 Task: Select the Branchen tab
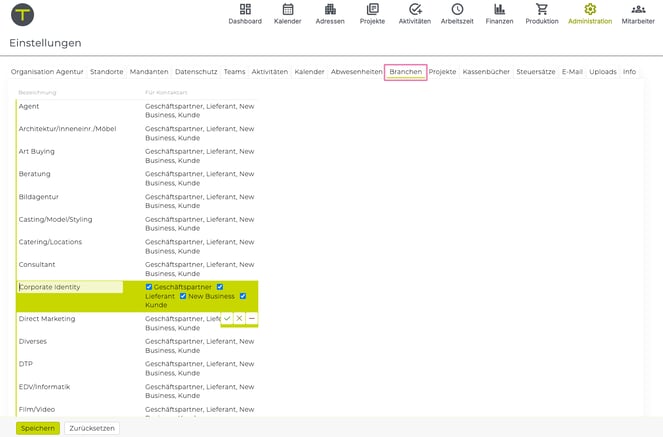point(405,72)
